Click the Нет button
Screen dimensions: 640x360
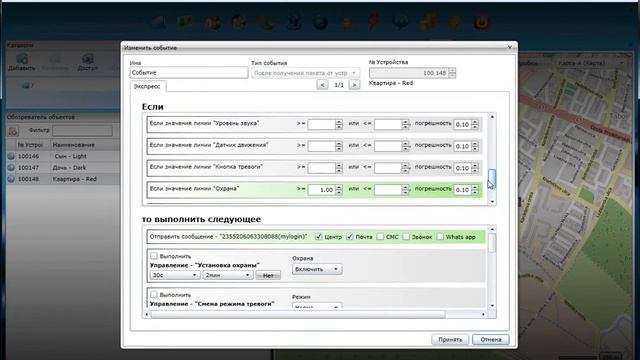coord(268,276)
